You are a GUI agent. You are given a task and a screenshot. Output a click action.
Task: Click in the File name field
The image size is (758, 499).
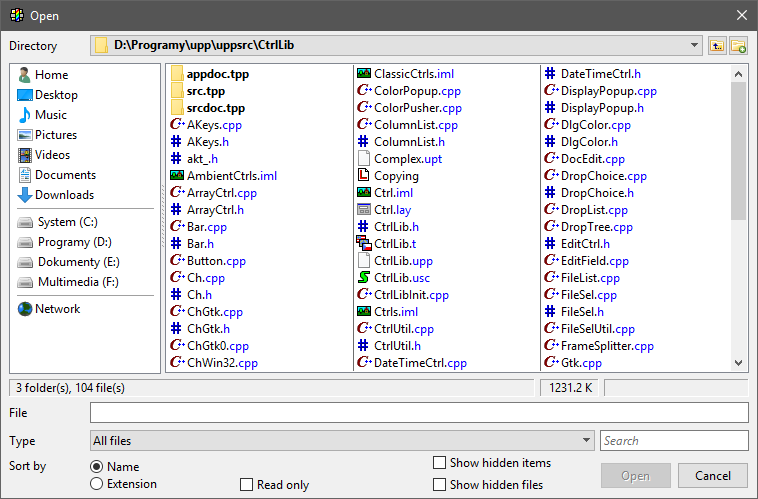click(418, 413)
